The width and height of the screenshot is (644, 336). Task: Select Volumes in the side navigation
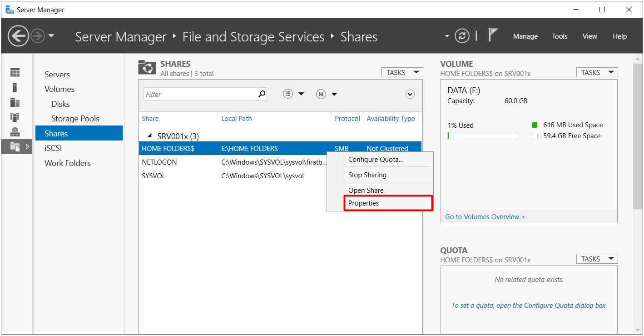[x=59, y=89]
